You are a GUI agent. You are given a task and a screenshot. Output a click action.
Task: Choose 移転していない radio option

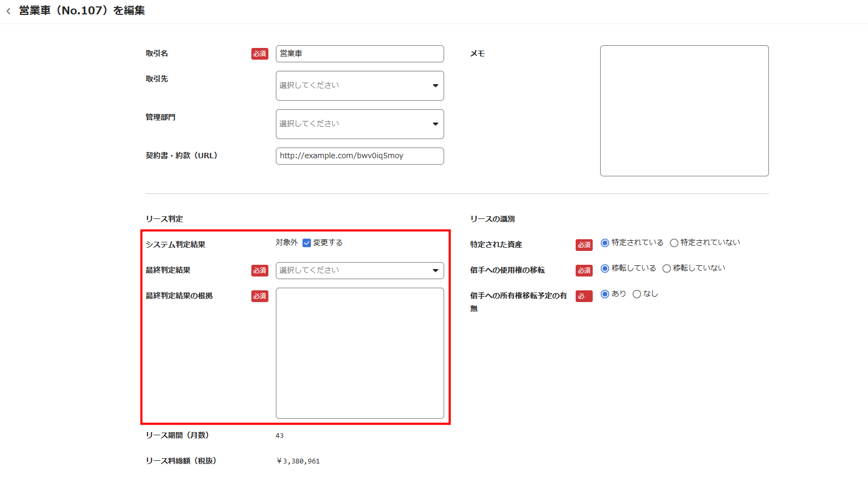click(x=667, y=269)
